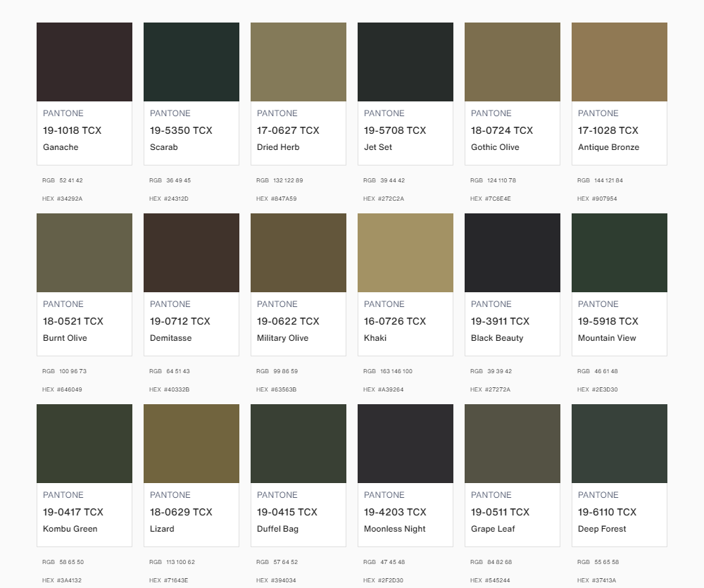The width and height of the screenshot is (704, 588).
Task: Click the Kombu Green swatch
Action: coord(84,444)
